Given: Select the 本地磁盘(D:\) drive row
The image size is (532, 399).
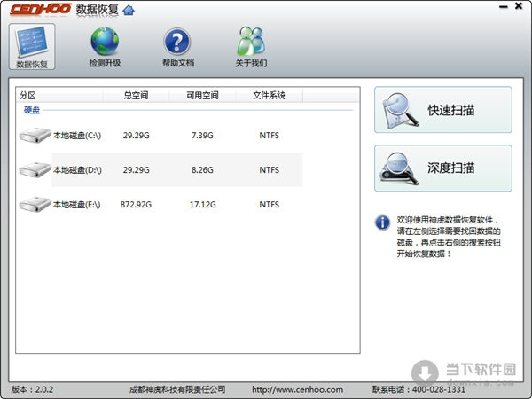Looking at the screenshot, I should (160, 169).
